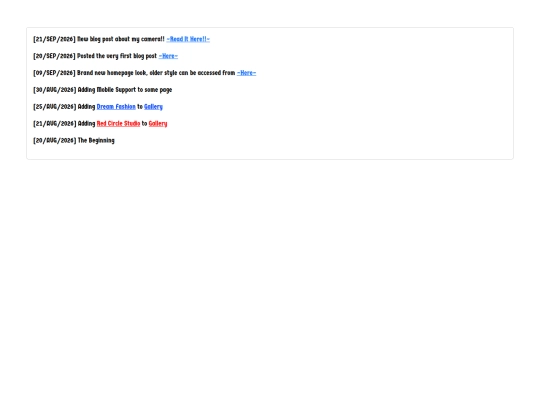Open the Red Circle Studio link
The width and height of the screenshot is (540, 405).
(118, 123)
